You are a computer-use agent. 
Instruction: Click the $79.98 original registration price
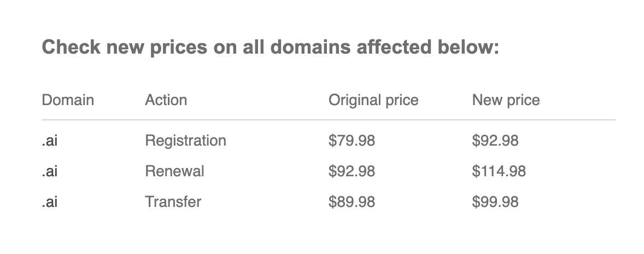[352, 141]
